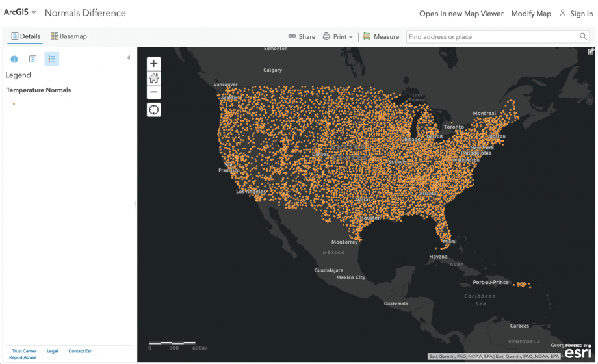Click the Caracas label on map
The width and height of the screenshot is (598, 364).
(519, 326)
